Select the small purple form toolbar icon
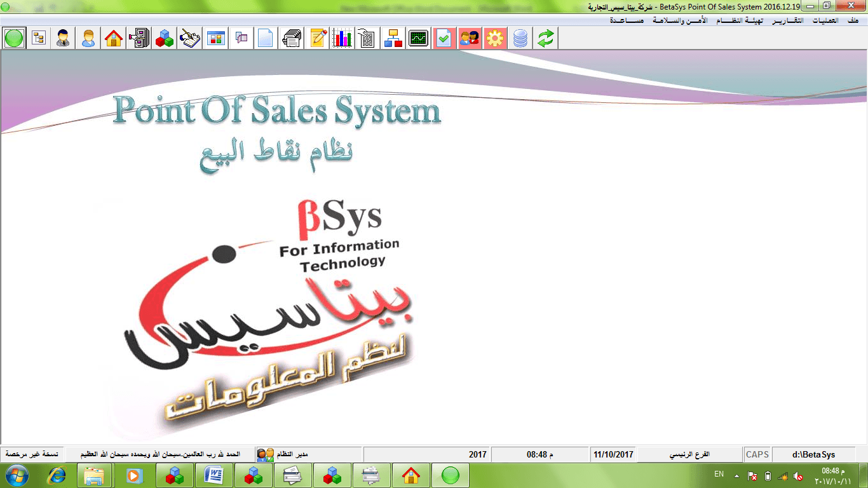The width and height of the screenshot is (868, 488). [241, 38]
